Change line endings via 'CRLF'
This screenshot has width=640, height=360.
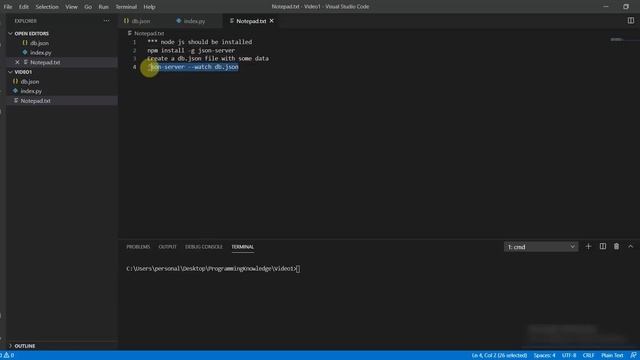point(588,356)
